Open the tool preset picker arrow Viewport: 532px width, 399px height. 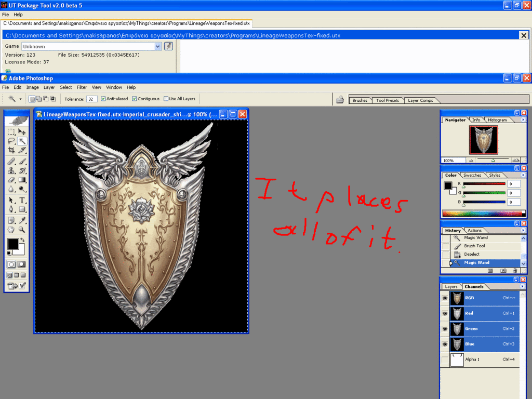coord(21,99)
